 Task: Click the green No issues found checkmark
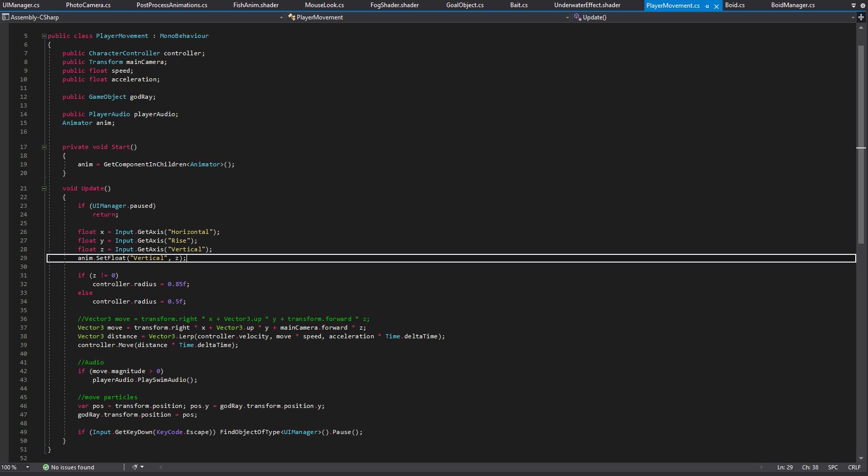point(46,467)
